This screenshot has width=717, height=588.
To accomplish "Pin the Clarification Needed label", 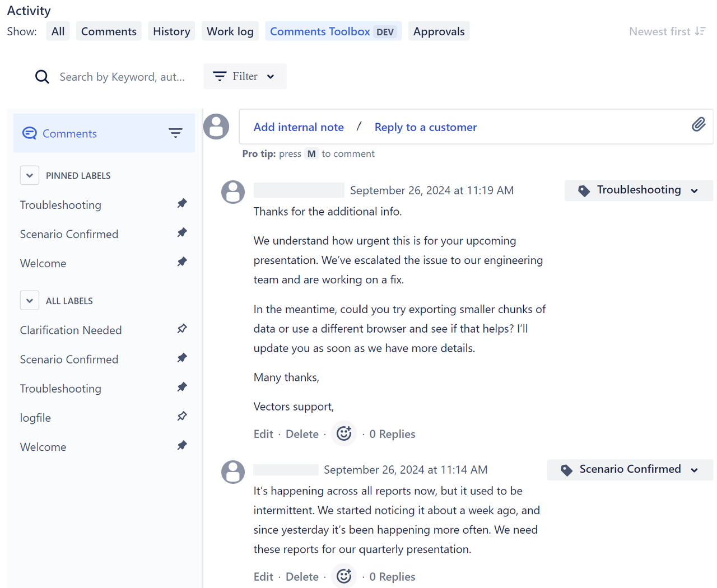I will [x=181, y=329].
